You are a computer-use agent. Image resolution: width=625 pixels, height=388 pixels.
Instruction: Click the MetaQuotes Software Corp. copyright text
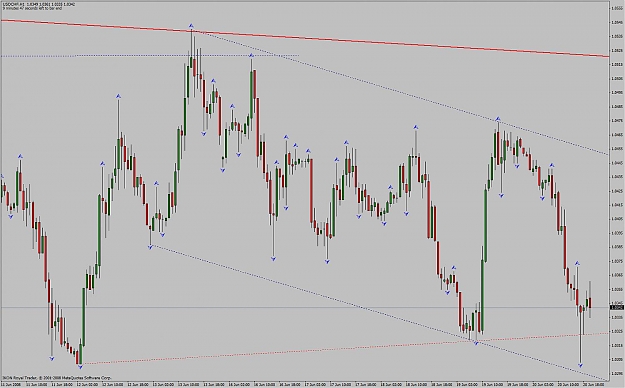click(57, 377)
